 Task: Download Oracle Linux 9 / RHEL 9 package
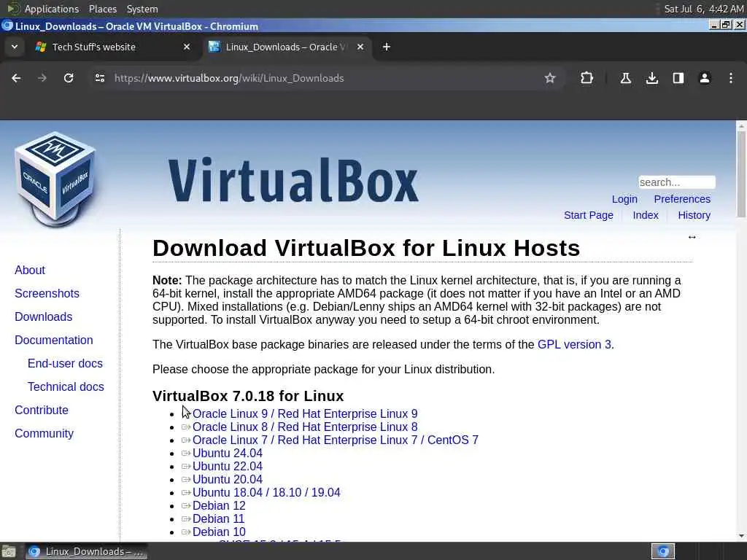pos(305,414)
